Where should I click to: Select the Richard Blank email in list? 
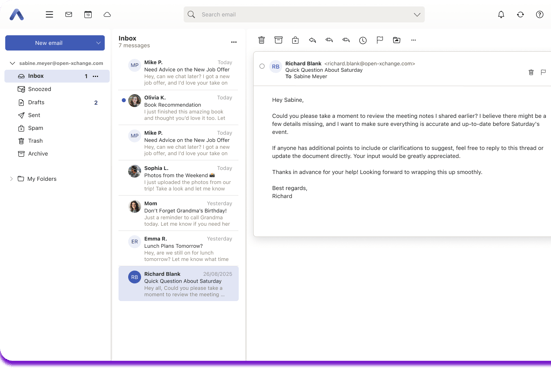click(179, 283)
